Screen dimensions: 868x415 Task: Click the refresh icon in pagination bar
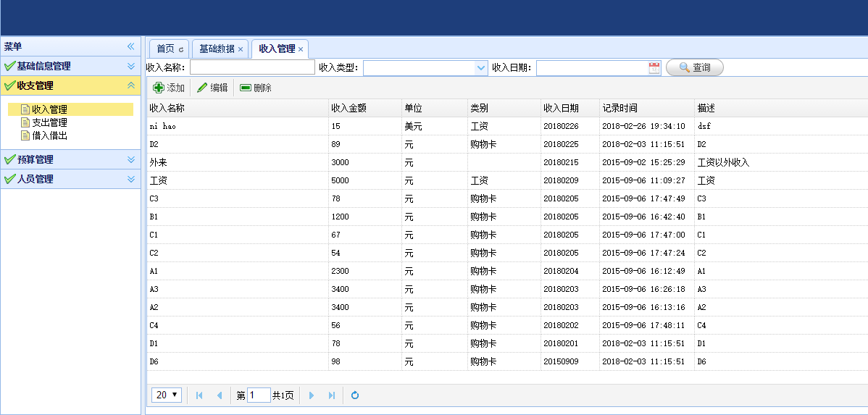coord(355,395)
